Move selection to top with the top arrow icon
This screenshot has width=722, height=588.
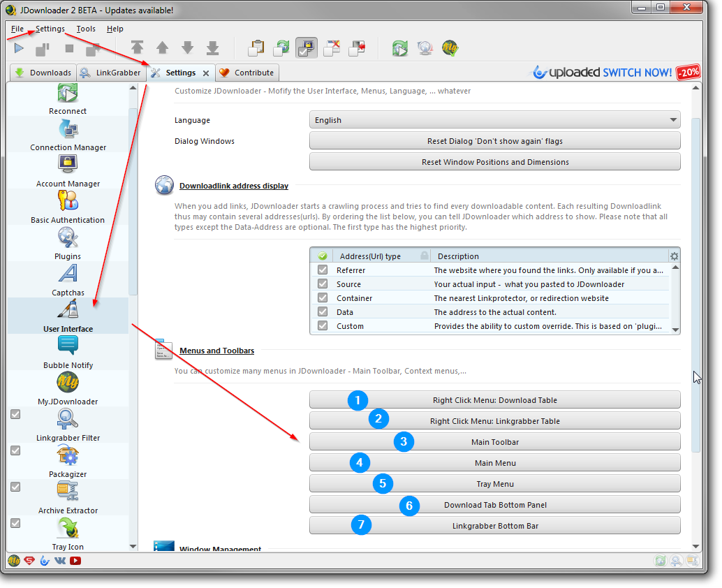tap(138, 48)
